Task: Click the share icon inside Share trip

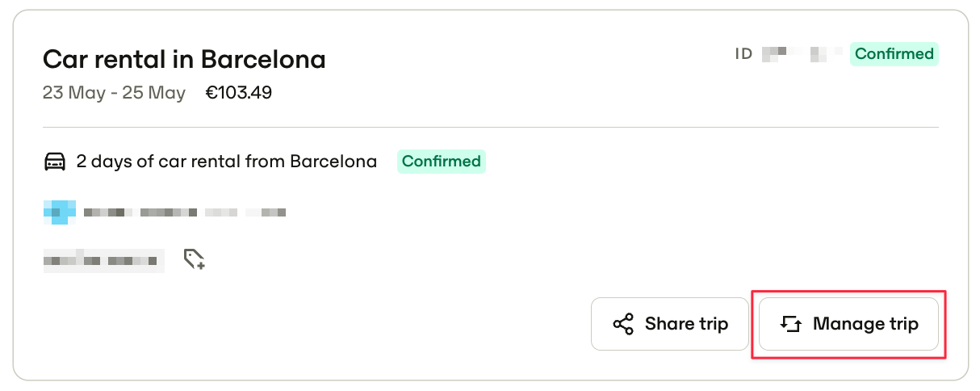Action: (623, 325)
